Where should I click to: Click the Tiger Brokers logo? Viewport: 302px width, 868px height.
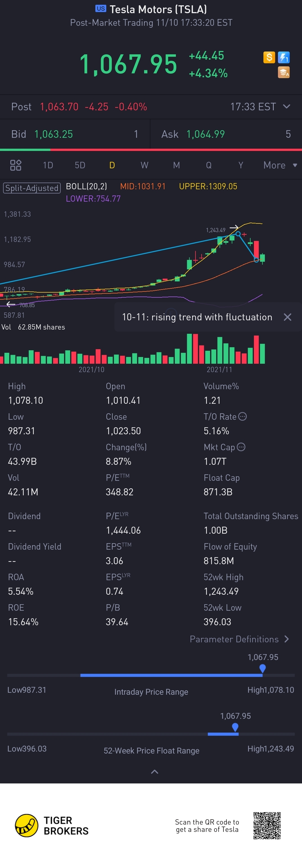coord(52,825)
